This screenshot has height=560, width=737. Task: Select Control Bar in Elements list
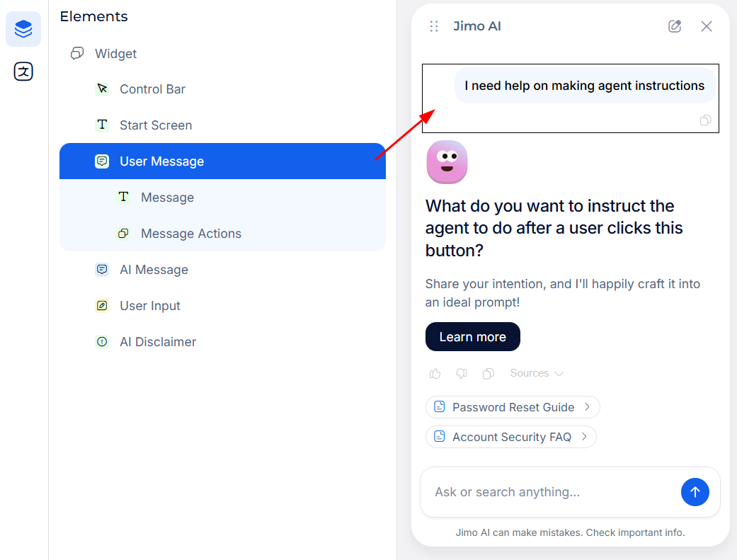coord(152,89)
